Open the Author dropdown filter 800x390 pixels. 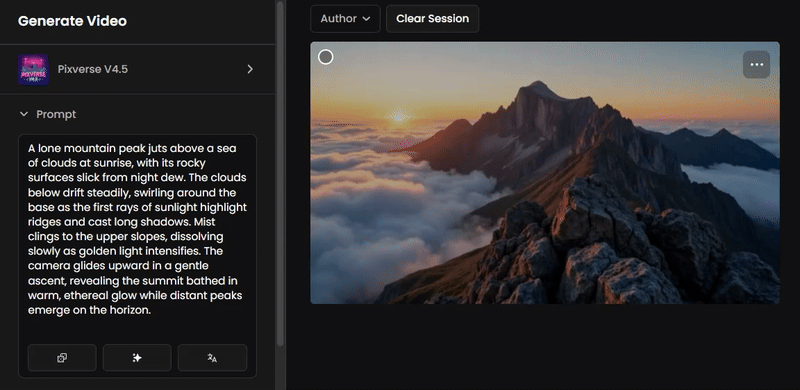tap(345, 19)
